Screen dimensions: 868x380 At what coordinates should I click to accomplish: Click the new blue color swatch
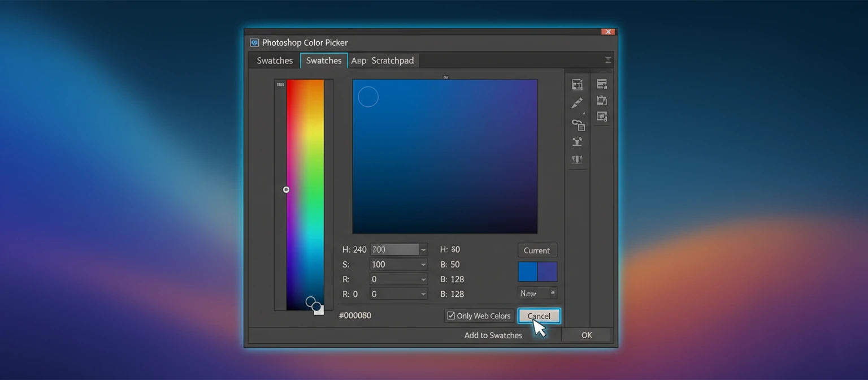pyautogui.click(x=527, y=271)
